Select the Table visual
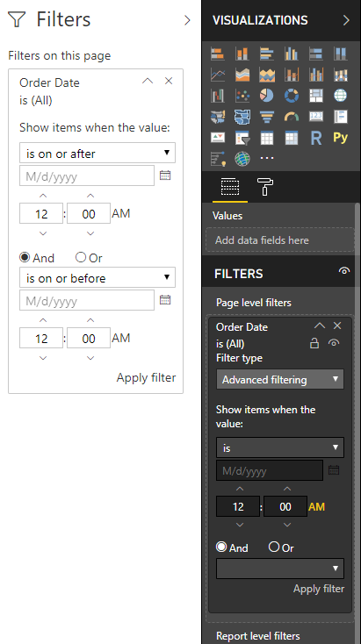Viewport: 361px width, 644px height. (x=267, y=138)
